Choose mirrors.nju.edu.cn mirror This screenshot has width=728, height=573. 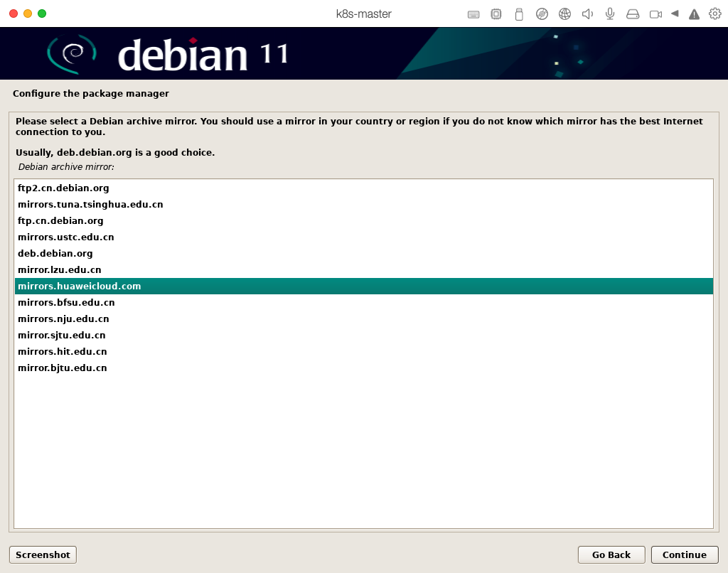click(x=363, y=318)
